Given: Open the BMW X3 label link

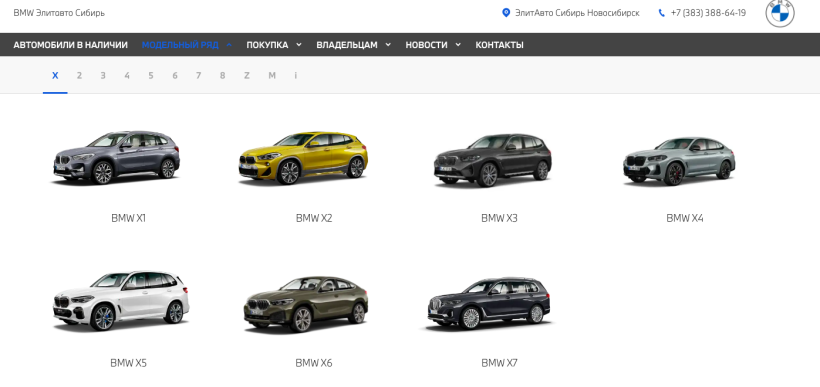Looking at the screenshot, I should pos(499,219).
